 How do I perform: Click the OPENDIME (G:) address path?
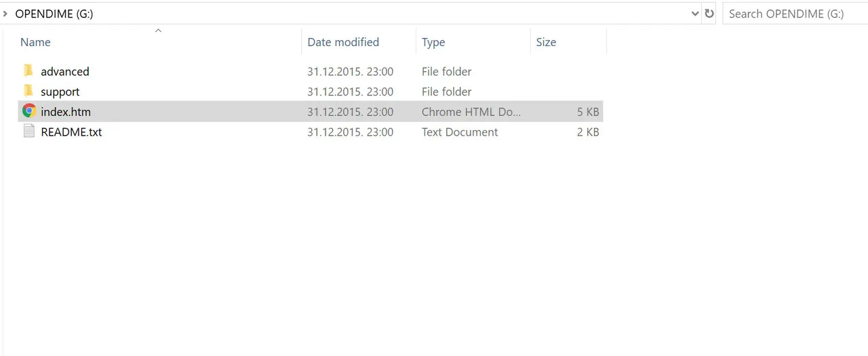(x=54, y=14)
